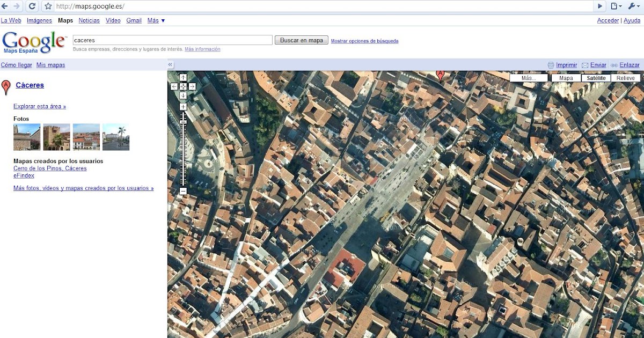Open the Cáceres result title link
644x338 pixels.
click(x=30, y=85)
